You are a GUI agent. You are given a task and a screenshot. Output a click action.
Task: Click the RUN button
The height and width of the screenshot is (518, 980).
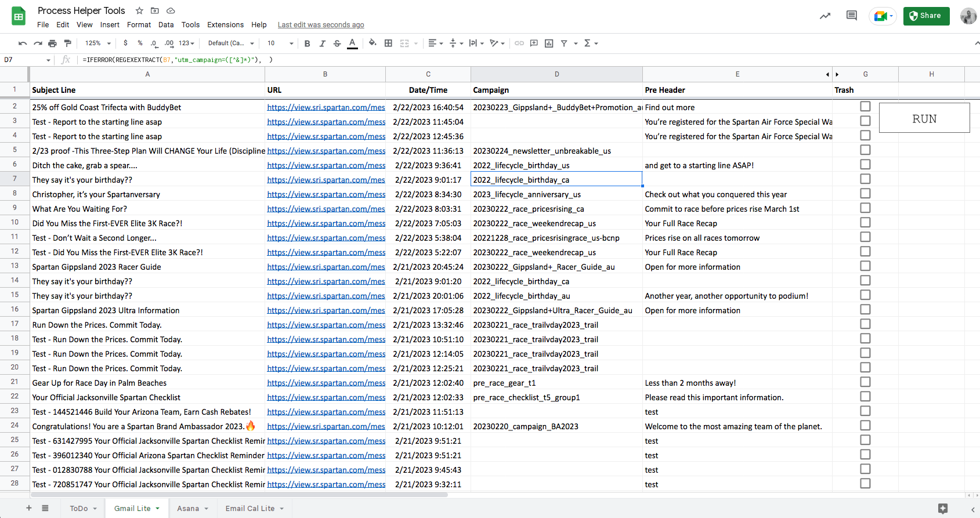click(924, 118)
